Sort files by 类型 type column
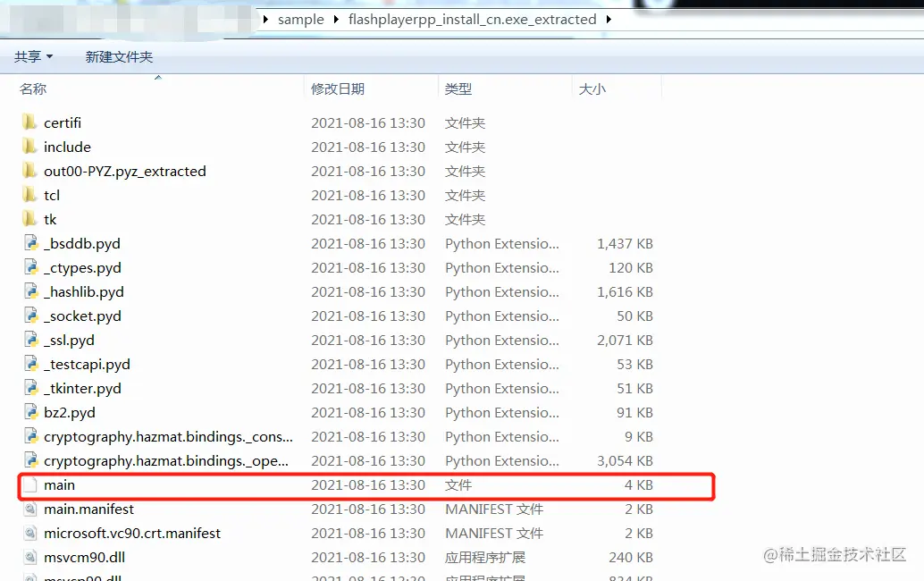This screenshot has width=924, height=581. 458,88
